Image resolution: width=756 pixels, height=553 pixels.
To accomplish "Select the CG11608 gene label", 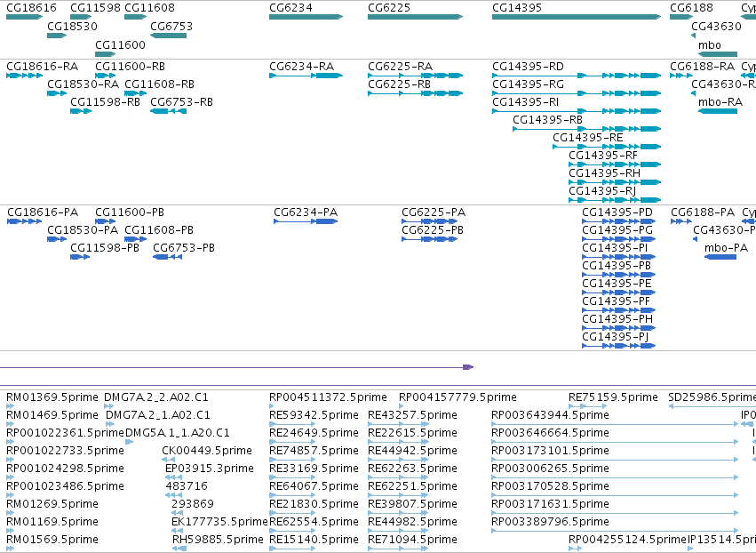I will coord(149,8).
